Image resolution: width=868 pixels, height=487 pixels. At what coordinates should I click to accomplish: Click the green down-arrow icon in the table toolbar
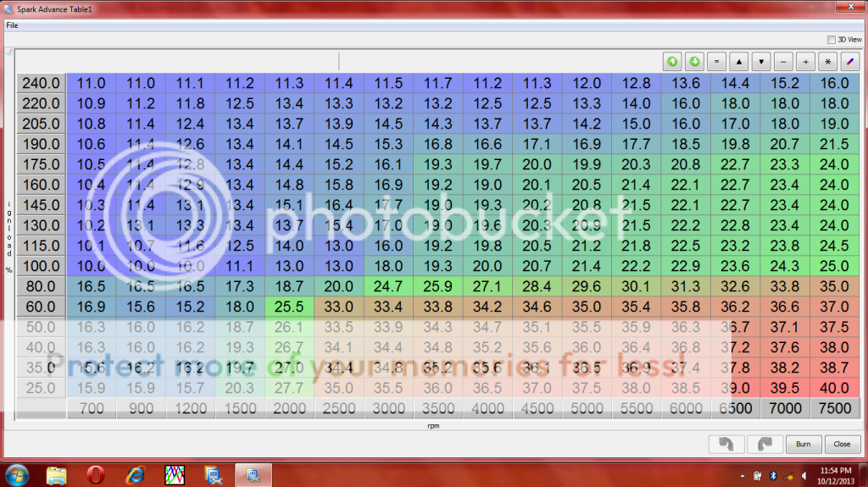(x=694, y=62)
